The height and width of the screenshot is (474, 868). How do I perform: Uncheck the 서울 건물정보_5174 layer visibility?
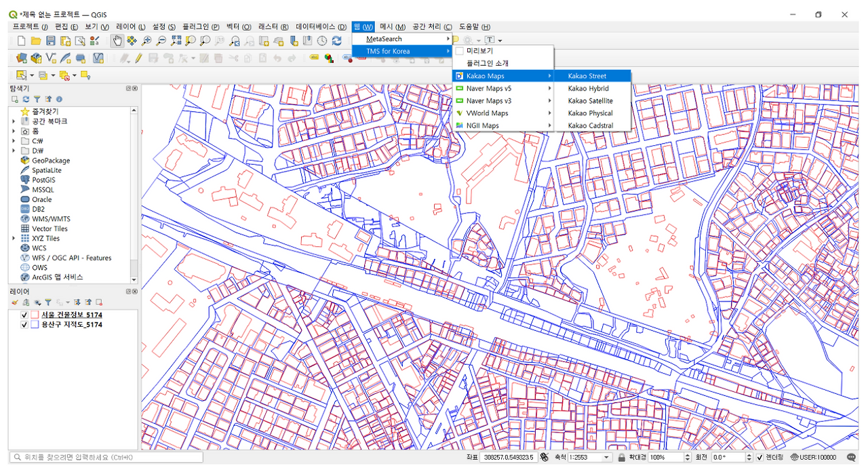(x=25, y=315)
